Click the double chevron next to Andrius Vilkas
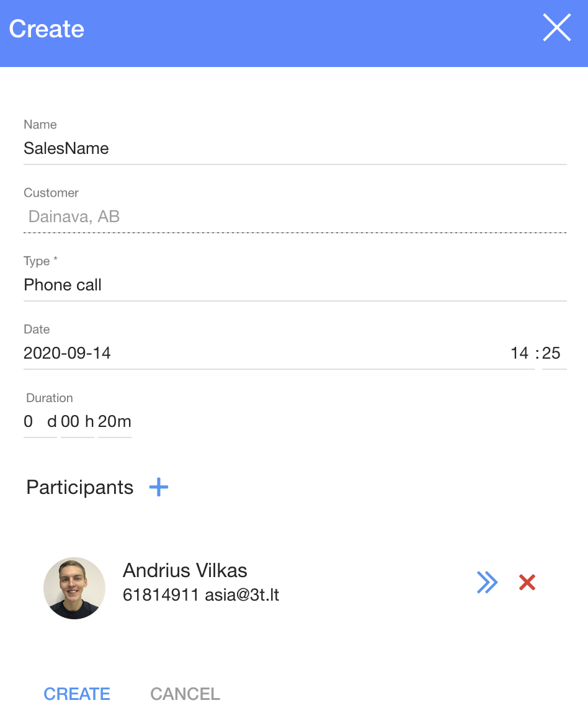 click(x=487, y=583)
